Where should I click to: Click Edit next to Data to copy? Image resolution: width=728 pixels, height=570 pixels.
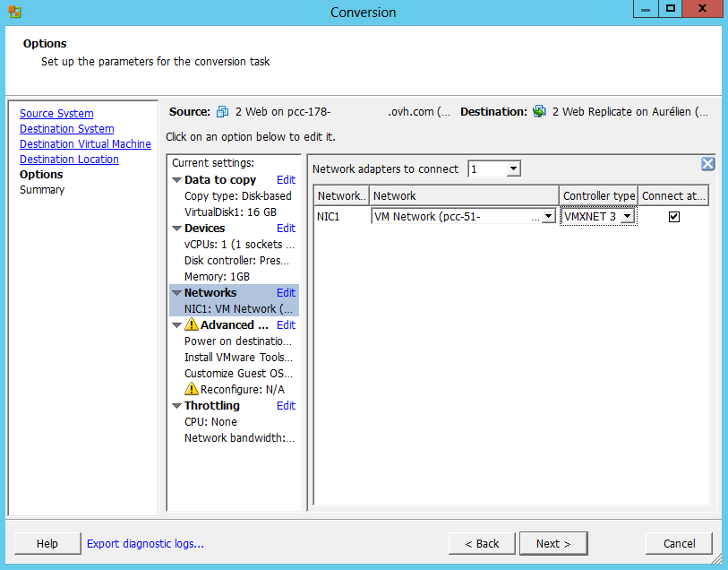(x=286, y=180)
